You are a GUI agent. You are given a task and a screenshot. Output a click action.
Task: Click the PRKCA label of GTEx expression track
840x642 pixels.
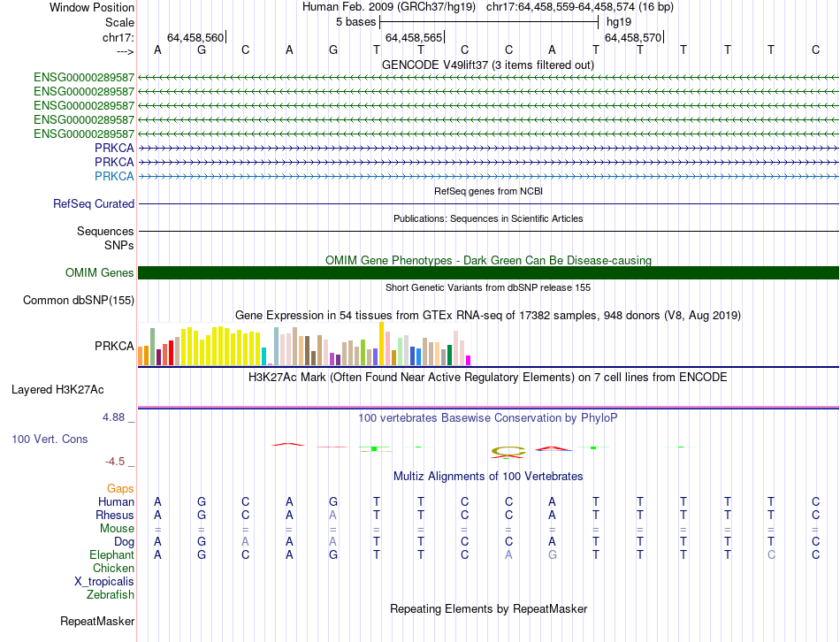click(114, 346)
